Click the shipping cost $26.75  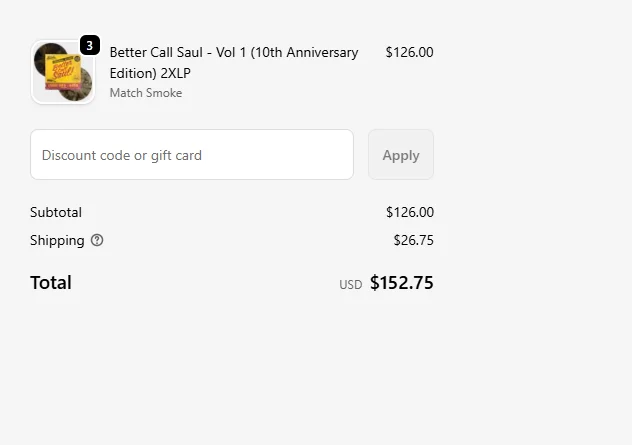point(413,240)
